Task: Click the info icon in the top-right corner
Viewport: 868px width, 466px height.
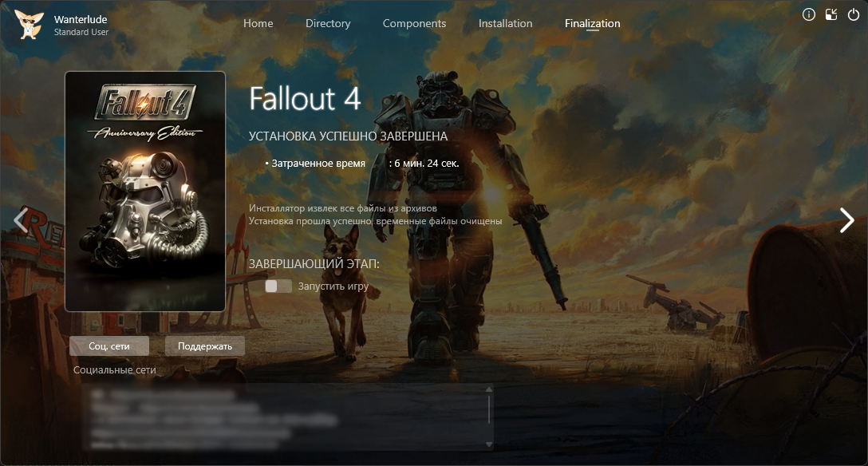Action: (x=809, y=14)
